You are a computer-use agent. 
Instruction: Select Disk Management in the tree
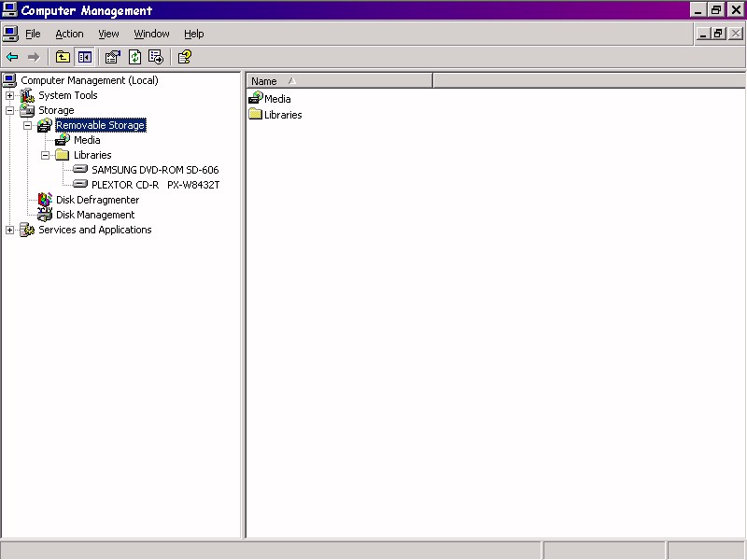pyautogui.click(x=95, y=215)
